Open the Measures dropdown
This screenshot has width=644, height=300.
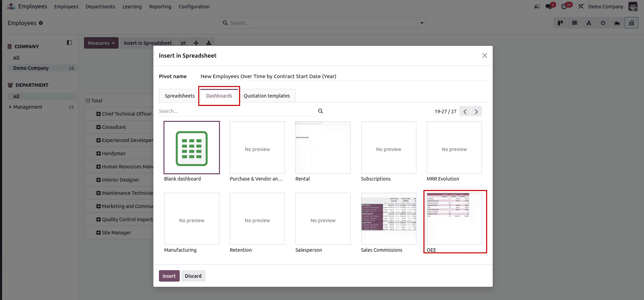pyautogui.click(x=101, y=43)
